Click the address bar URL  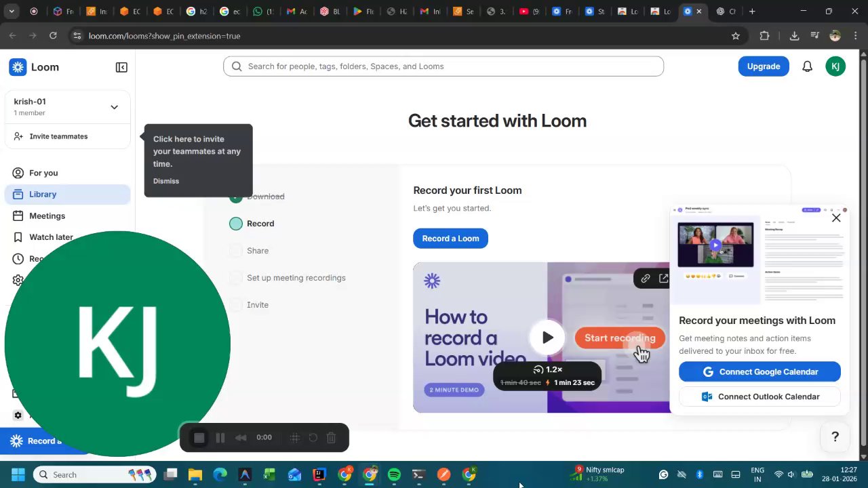pos(164,36)
